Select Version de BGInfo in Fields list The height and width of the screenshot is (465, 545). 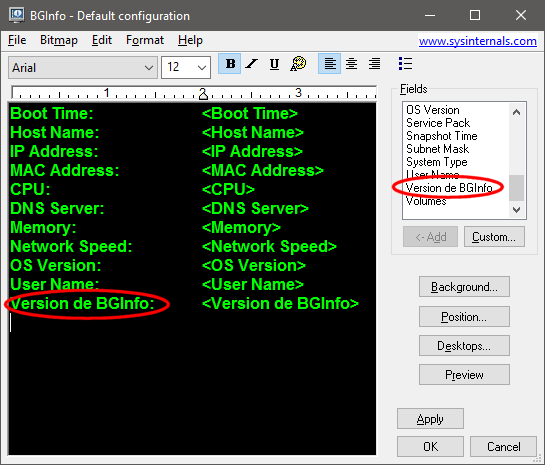click(449, 188)
